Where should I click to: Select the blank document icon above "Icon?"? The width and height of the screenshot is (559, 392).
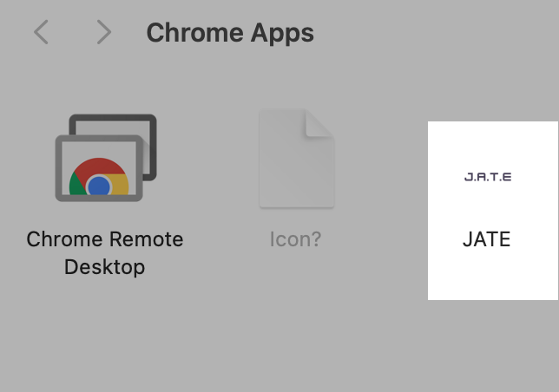(x=296, y=159)
